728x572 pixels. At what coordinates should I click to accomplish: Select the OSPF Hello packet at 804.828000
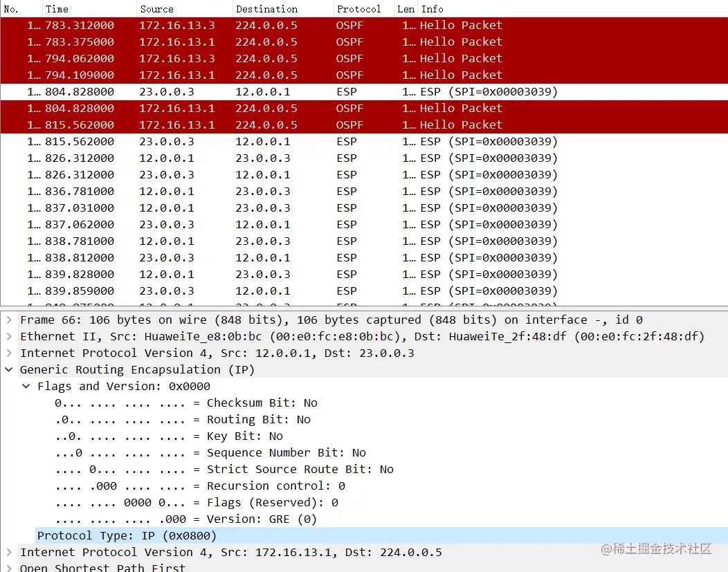coord(364,109)
